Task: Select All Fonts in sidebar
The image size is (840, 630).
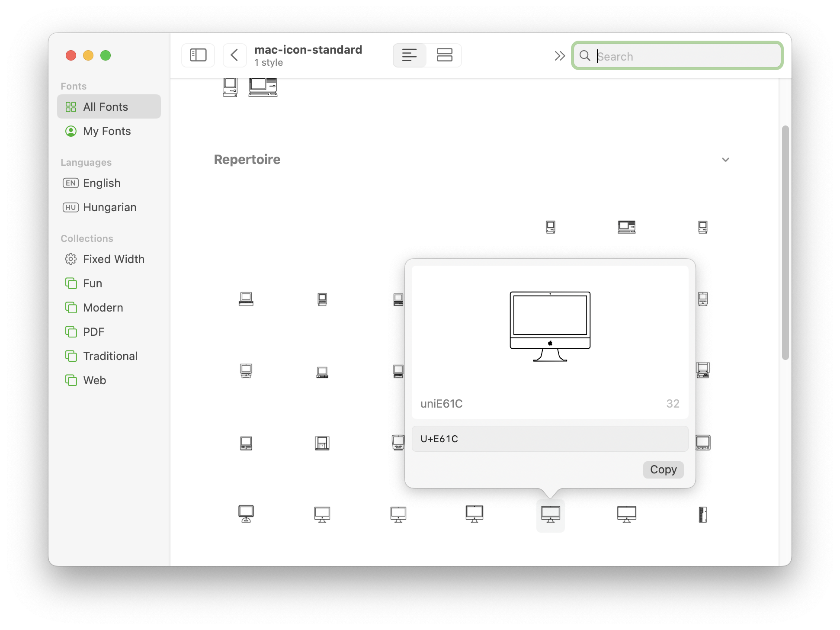Action: (109, 107)
